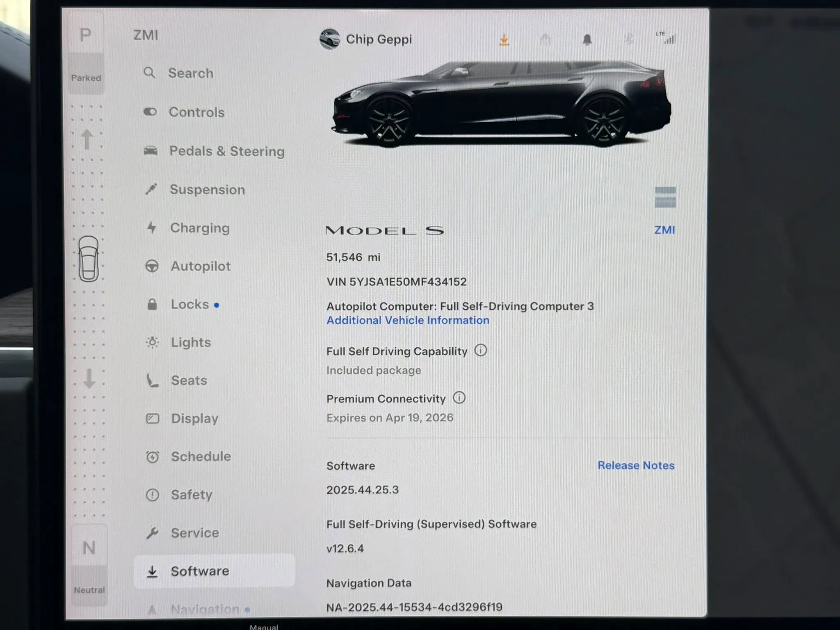Tap the info icon next to Premium Connectivity
This screenshot has height=630, width=840.
pos(459,398)
